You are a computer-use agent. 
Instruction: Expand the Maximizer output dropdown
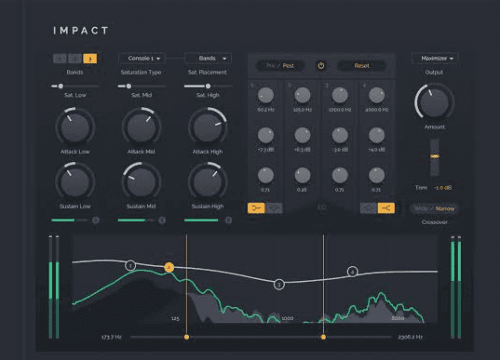[435, 58]
